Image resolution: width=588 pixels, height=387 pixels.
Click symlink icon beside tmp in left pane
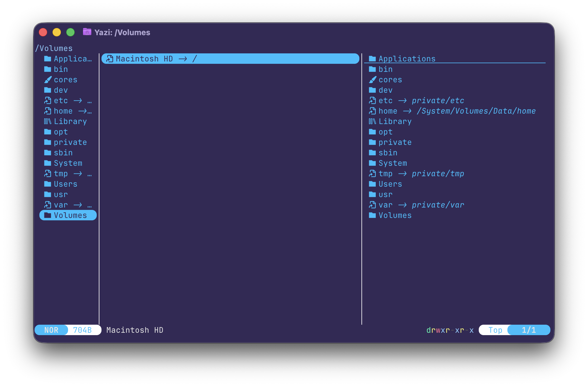click(x=47, y=174)
